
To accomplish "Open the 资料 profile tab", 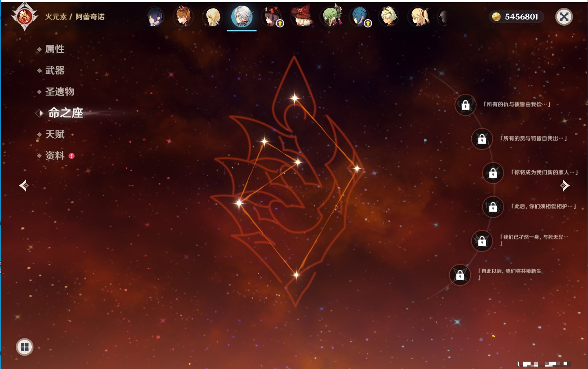I will [x=55, y=155].
